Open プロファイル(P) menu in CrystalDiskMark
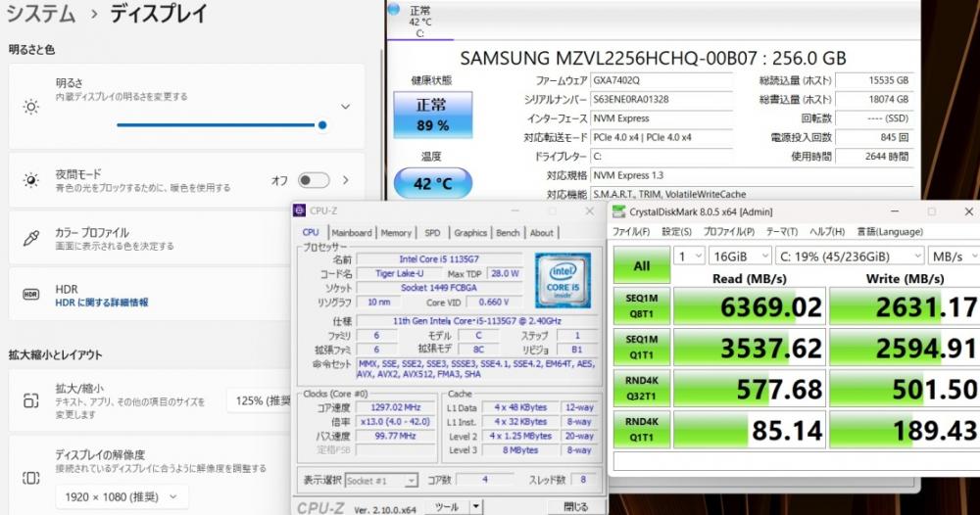Image resolution: width=980 pixels, height=515 pixels. [729, 232]
